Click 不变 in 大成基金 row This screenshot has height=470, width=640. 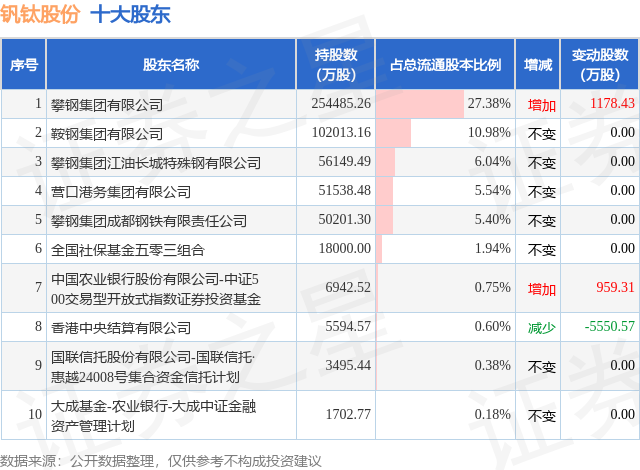(x=542, y=416)
